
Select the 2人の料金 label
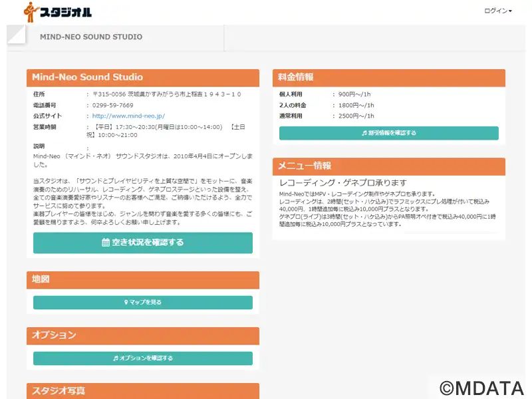(x=293, y=106)
